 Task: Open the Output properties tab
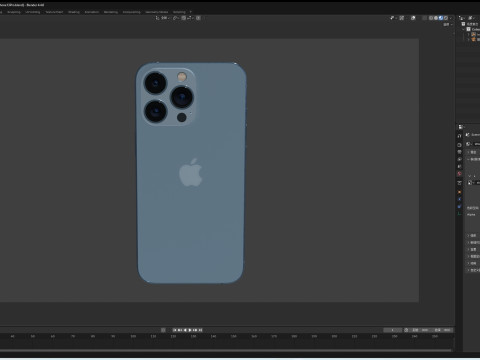point(459,152)
